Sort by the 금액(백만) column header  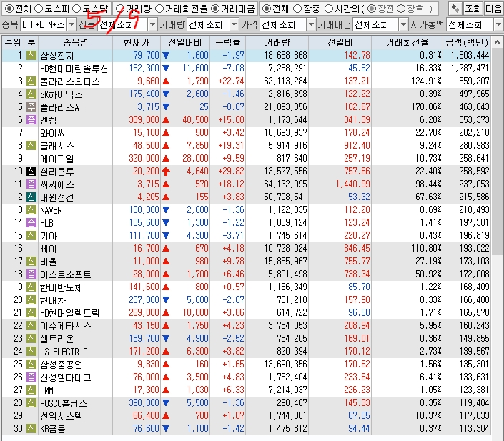[467, 42]
